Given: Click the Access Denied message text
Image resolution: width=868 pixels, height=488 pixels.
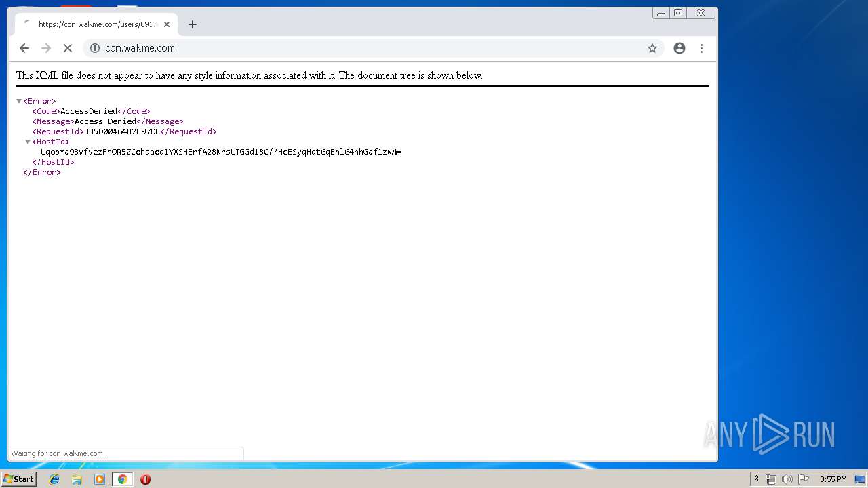Looking at the screenshot, I should coord(105,121).
